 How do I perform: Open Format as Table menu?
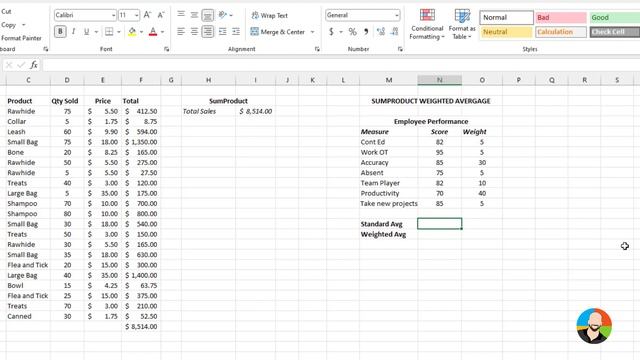[x=462, y=24]
